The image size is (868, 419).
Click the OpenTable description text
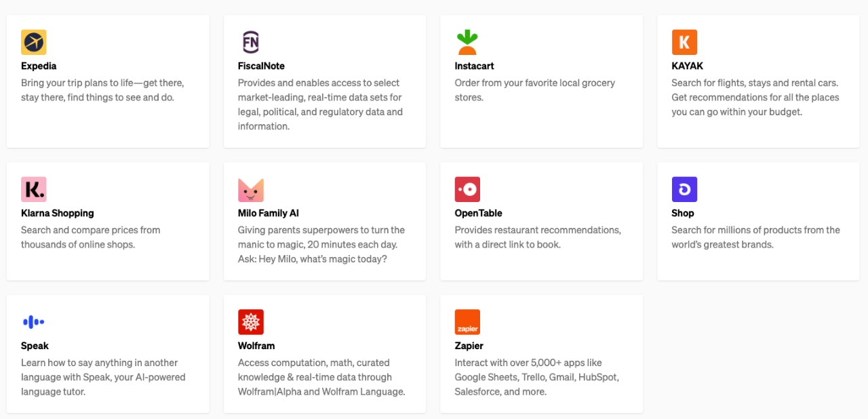tap(537, 237)
